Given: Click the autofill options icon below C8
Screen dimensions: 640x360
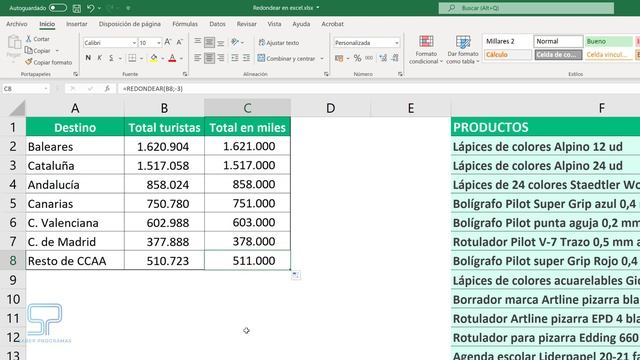Looking at the screenshot, I should coord(296,276).
